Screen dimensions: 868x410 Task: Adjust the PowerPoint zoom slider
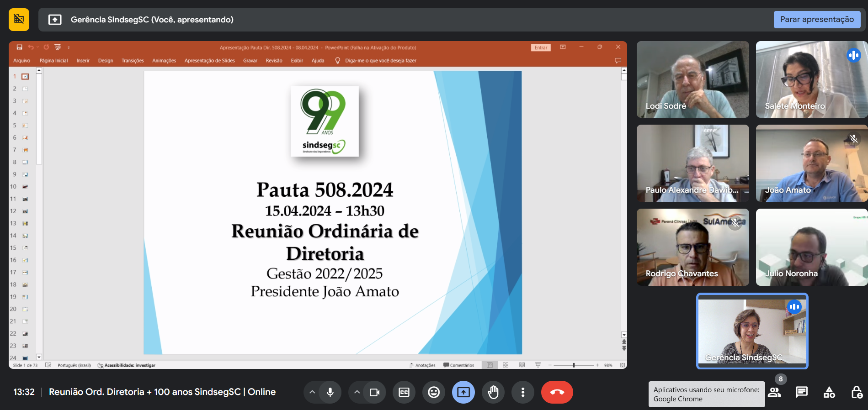point(573,365)
